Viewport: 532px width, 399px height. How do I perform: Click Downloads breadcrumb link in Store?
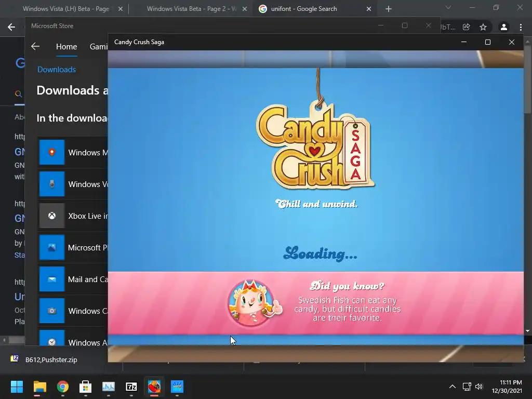pos(56,70)
